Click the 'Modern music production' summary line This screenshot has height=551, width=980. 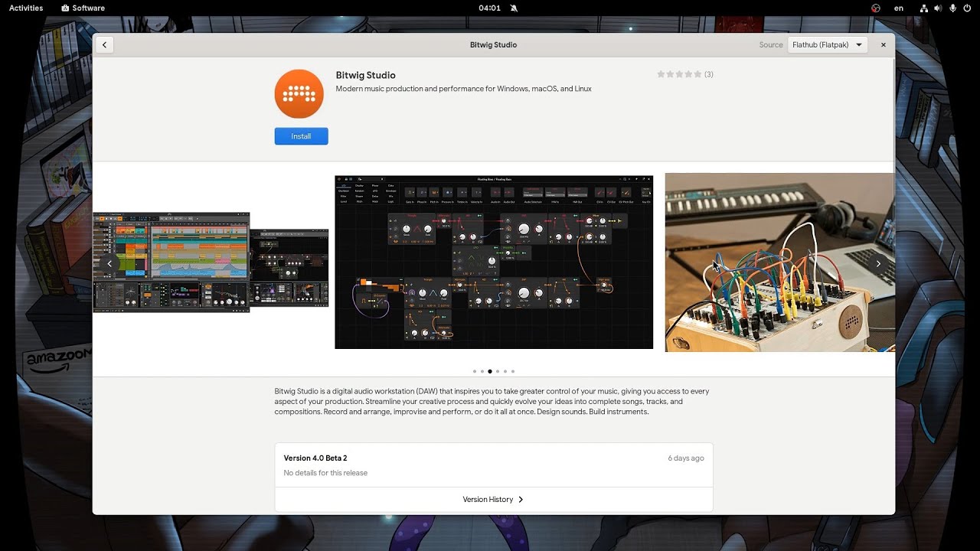(x=463, y=89)
